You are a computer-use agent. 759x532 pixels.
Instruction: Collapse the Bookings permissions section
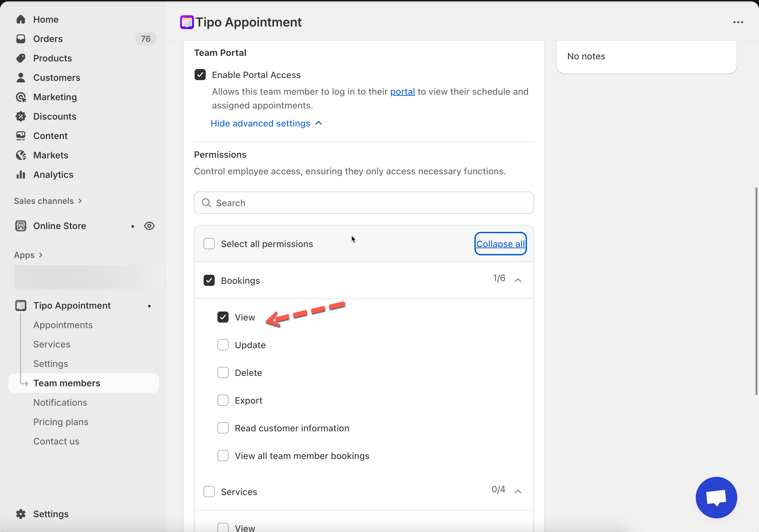pos(518,280)
